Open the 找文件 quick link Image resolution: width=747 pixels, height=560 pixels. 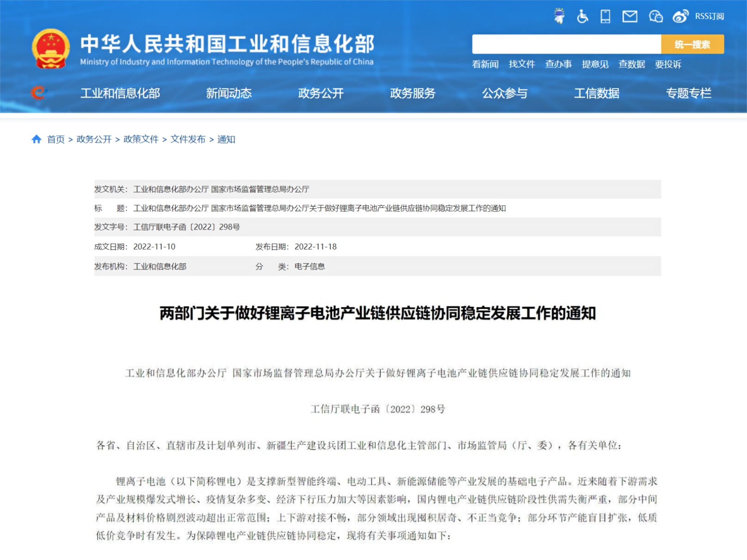[522, 64]
